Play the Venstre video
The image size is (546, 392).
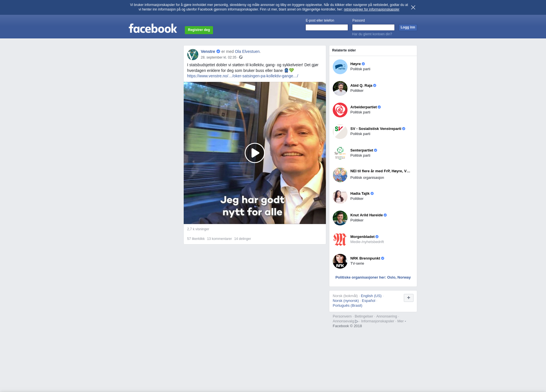[255, 153]
